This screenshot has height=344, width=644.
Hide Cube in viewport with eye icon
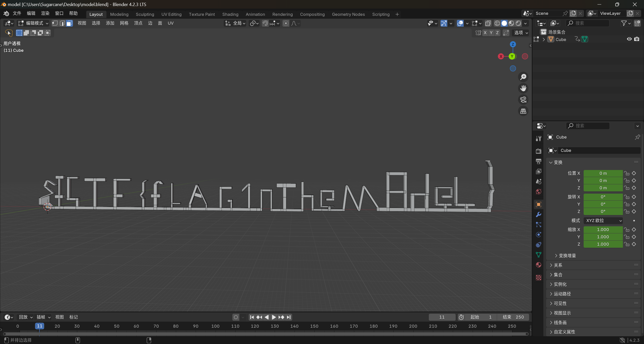[629, 39]
